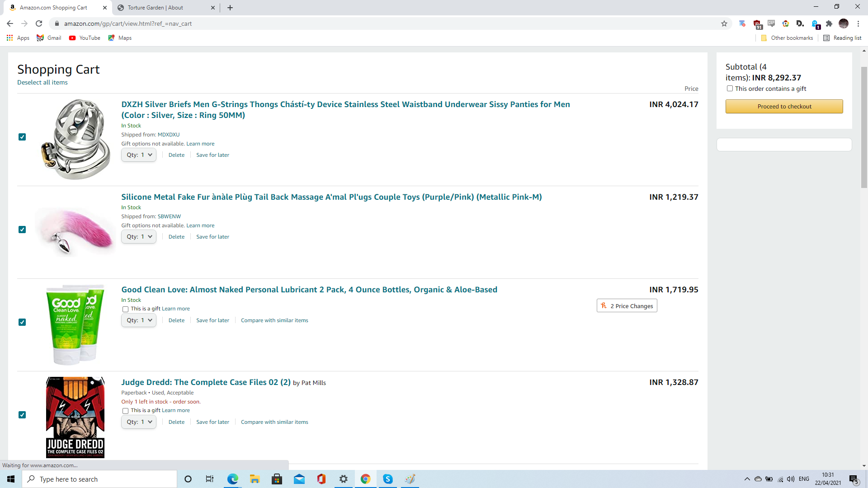Open the Reading list
The image size is (868, 488).
click(x=842, y=38)
